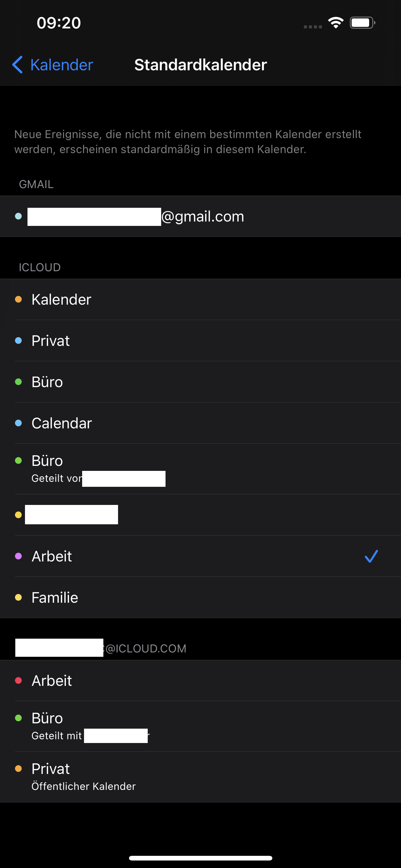
Task: Tap the Wi-Fi status icon
Action: [335, 23]
